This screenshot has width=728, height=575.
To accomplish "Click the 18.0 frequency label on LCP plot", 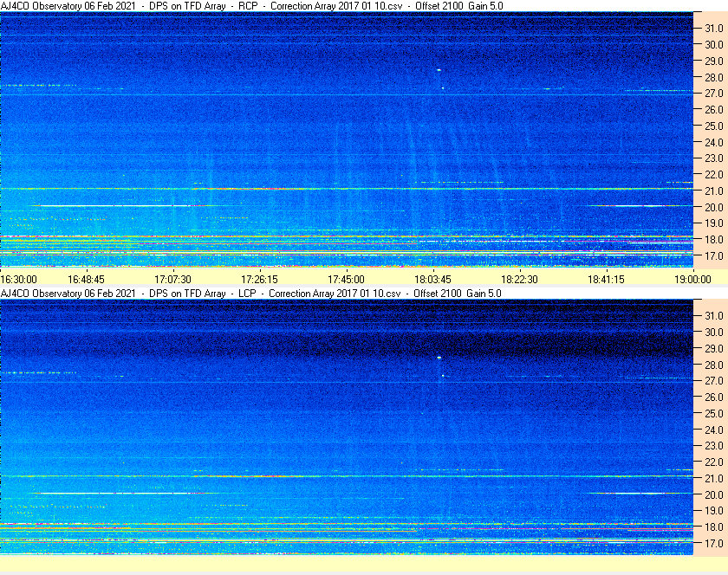I will click(x=714, y=527).
